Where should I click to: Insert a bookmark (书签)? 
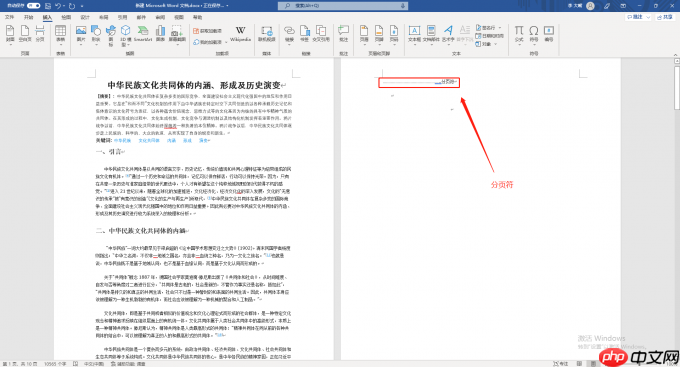[304, 34]
